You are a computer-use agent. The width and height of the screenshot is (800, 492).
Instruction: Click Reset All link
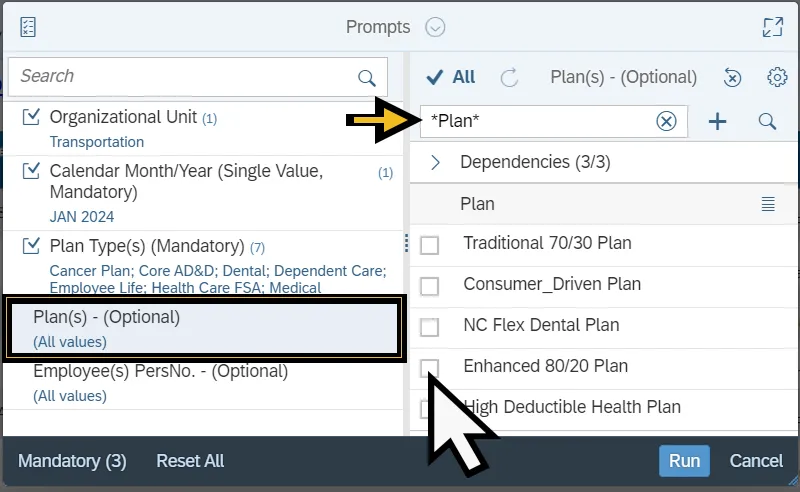pyautogui.click(x=190, y=461)
